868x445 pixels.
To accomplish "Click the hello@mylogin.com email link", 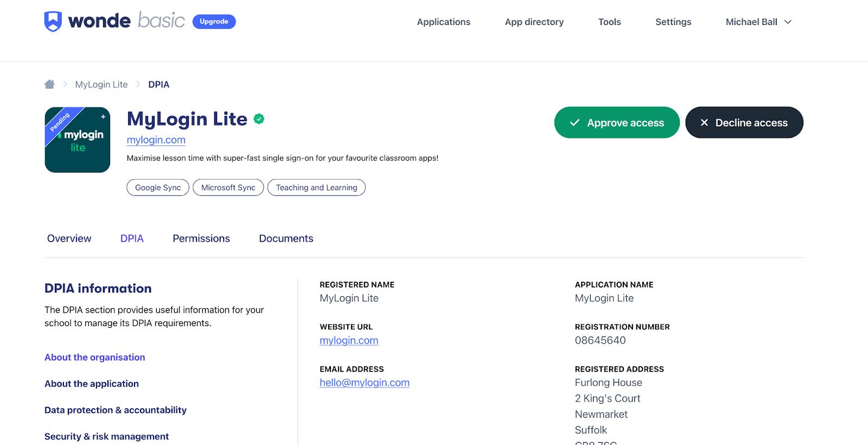I will [x=365, y=383].
